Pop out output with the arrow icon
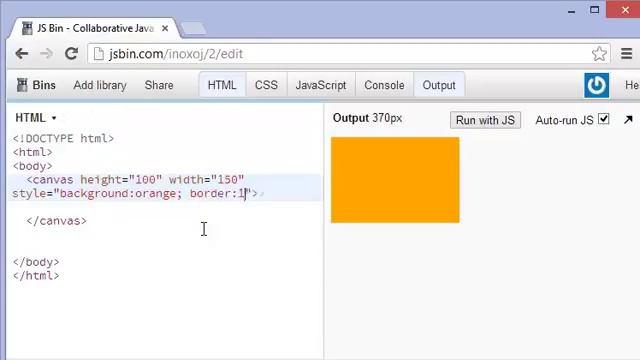 628,120
